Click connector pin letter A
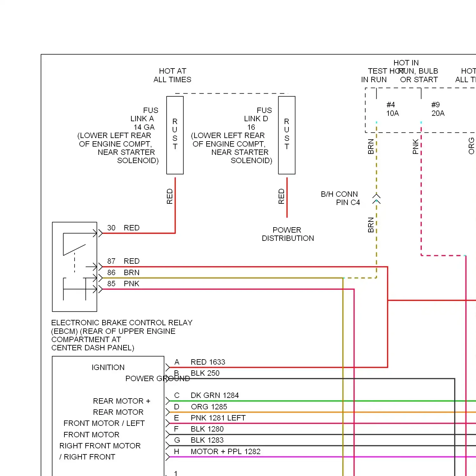 (x=177, y=362)
